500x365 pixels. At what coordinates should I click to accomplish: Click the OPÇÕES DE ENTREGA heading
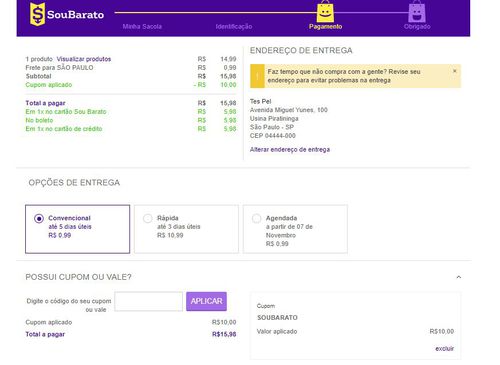(74, 183)
